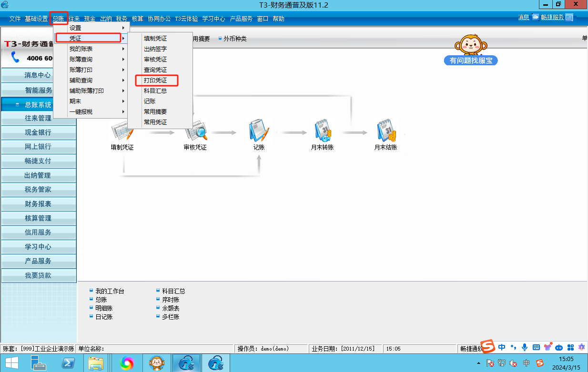
Task: Open the 学习中心 menu in menu bar
Action: point(213,19)
